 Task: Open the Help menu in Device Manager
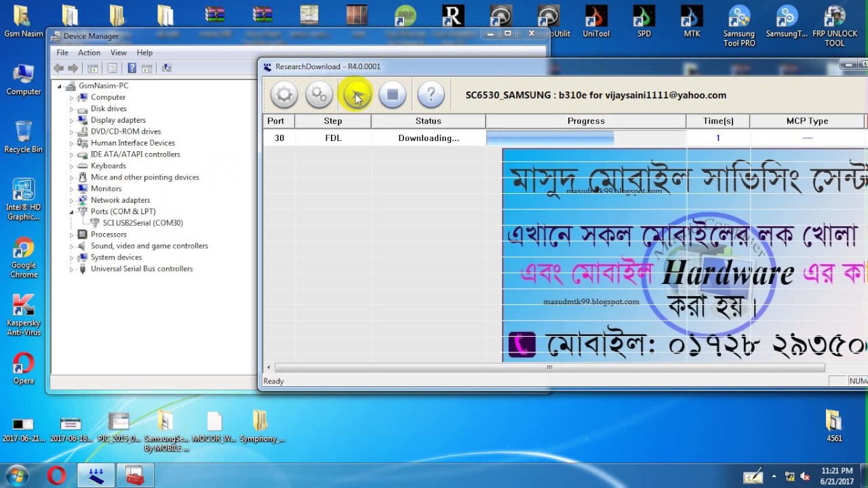click(x=144, y=52)
